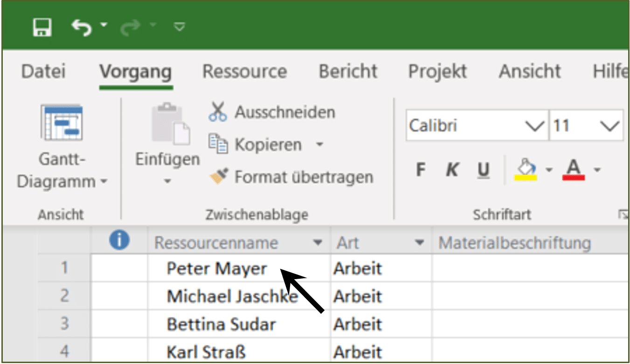Open the Ressourcenname column filter arrow
630x364 pixels.
[x=318, y=242]
